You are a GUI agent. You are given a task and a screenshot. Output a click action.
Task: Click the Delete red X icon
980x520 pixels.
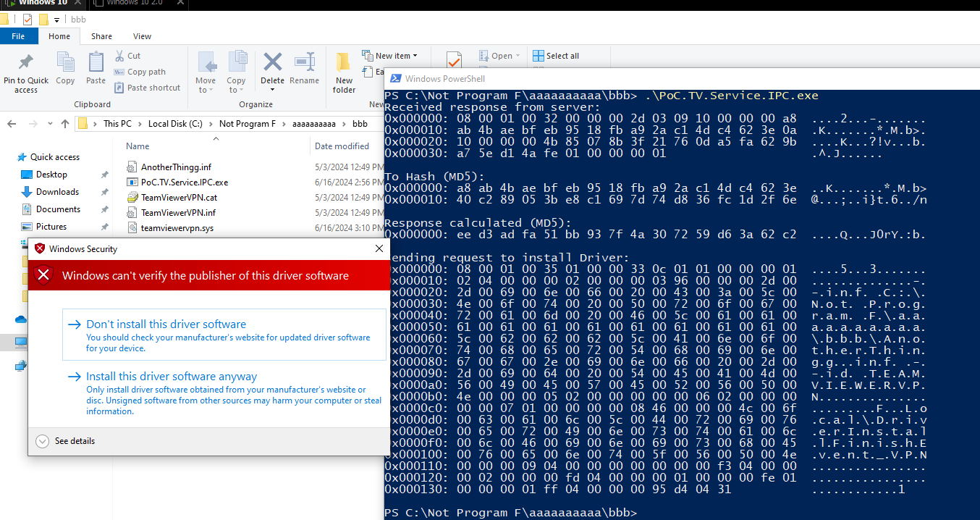(272, 63)
